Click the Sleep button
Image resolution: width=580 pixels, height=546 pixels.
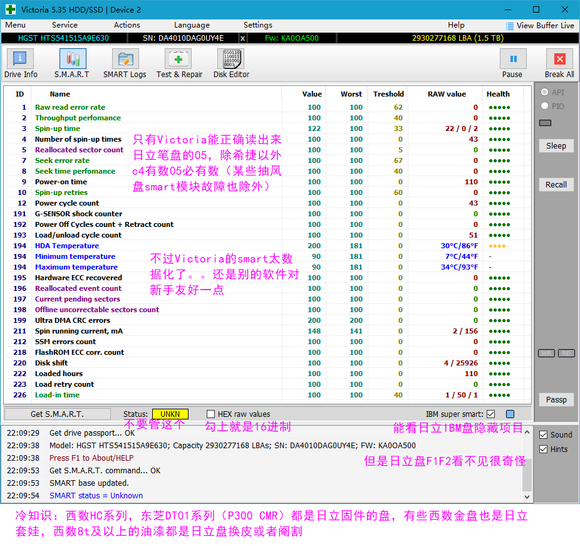point(556,146)
